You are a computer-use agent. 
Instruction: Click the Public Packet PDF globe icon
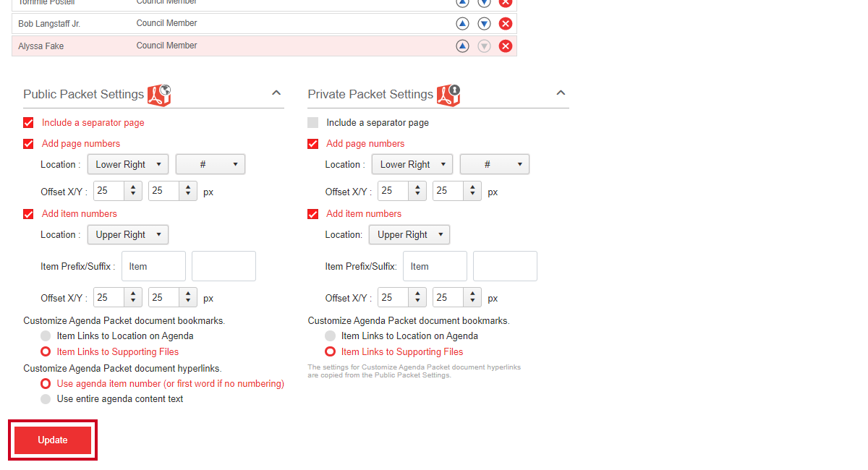pyautogui.click(x=159, y=95)
